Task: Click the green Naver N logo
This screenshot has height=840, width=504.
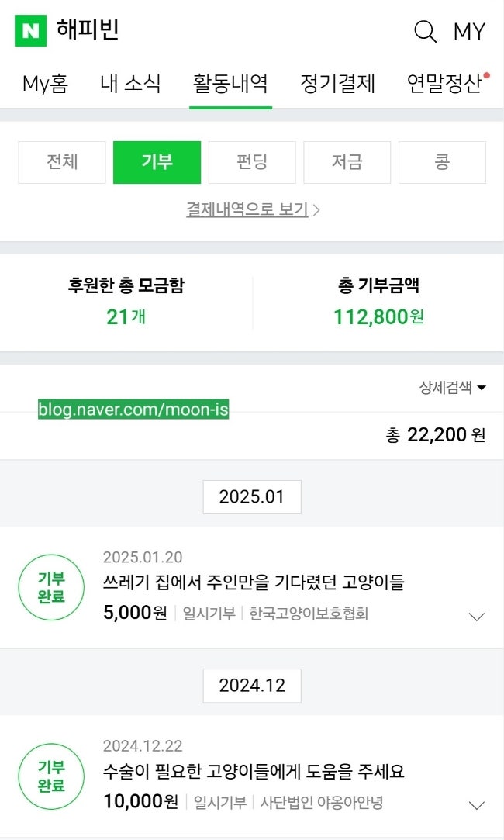Action: point(31,30)
